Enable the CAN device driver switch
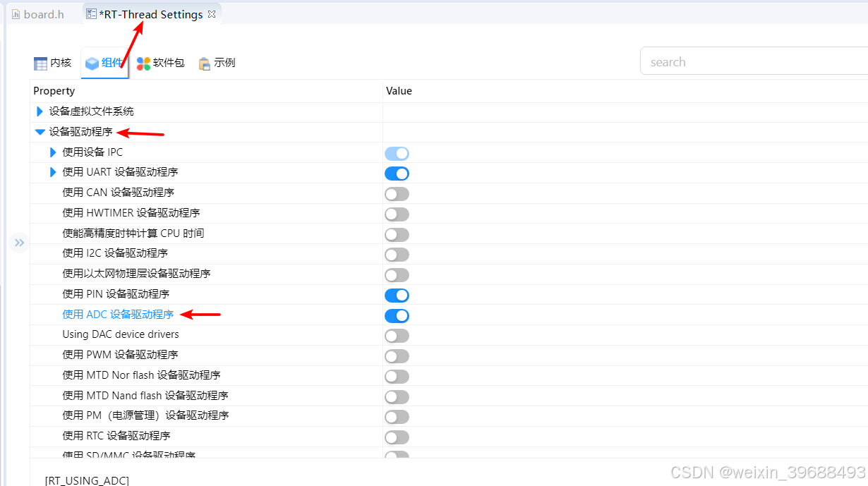The height and width of the screenshot is (486, 868). tap(397, 194)
